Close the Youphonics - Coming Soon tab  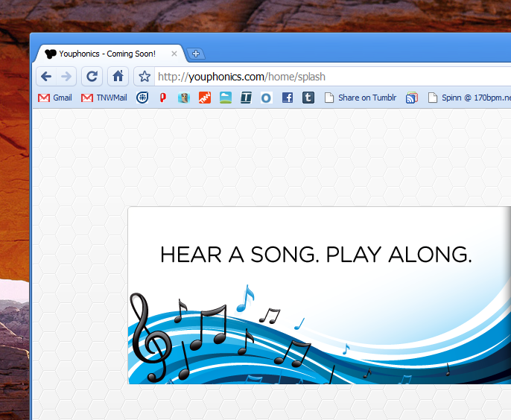tap(174, 54)
